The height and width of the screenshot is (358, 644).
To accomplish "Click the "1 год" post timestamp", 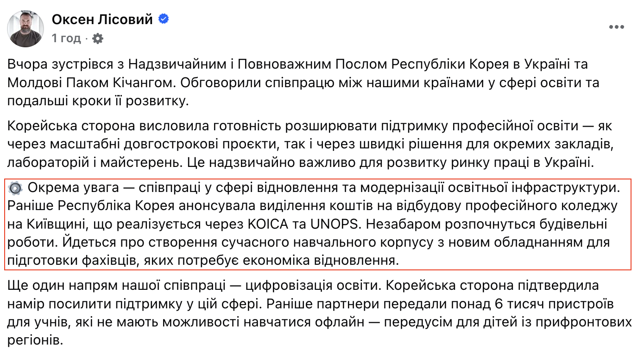I will 66,38.
